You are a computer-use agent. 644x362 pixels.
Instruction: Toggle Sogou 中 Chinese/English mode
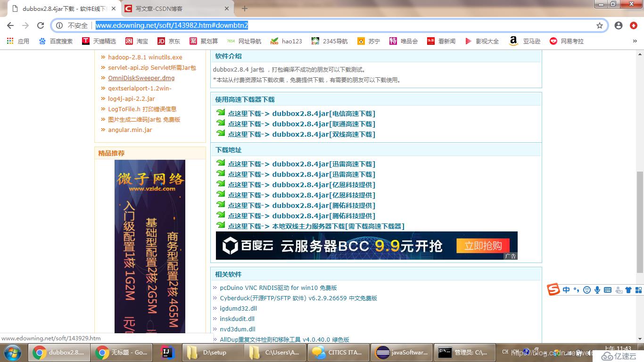566,290
